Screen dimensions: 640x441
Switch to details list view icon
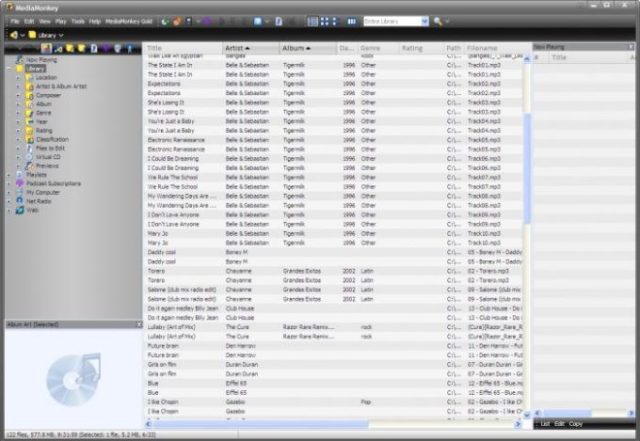click(313, 22)
